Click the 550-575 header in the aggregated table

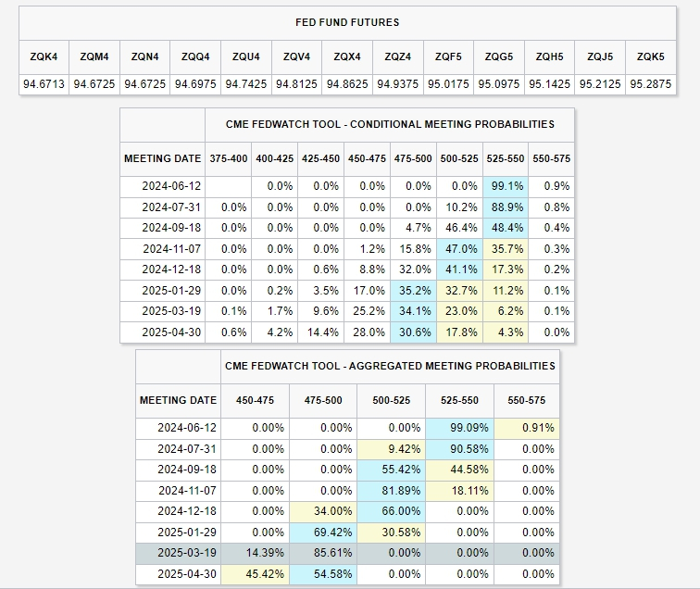(x=527, y=400)
